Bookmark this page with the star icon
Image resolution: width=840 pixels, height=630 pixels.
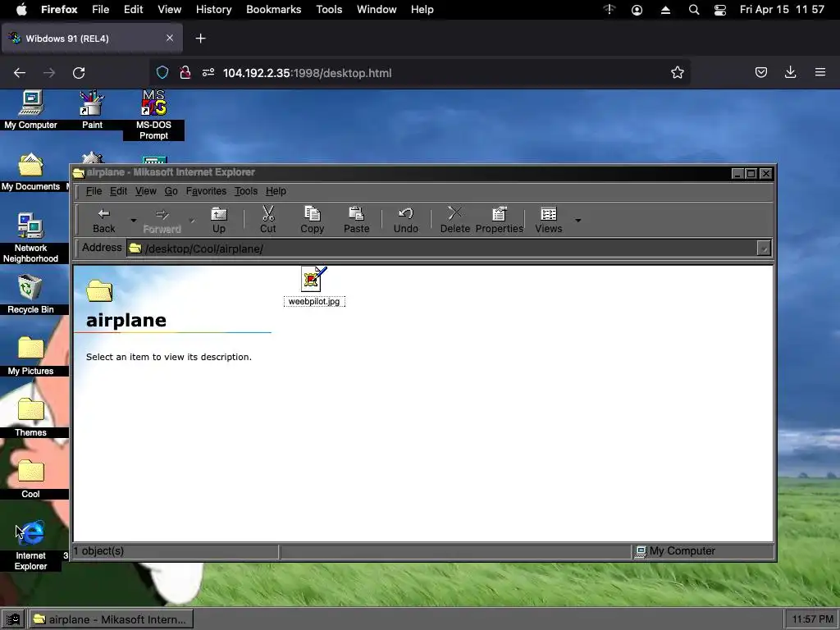(677, 73)
